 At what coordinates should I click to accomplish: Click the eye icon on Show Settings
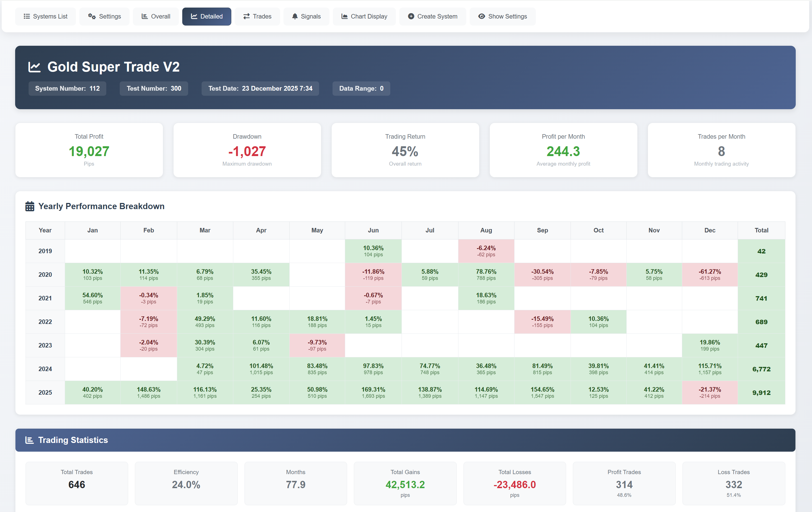point(481,16)
